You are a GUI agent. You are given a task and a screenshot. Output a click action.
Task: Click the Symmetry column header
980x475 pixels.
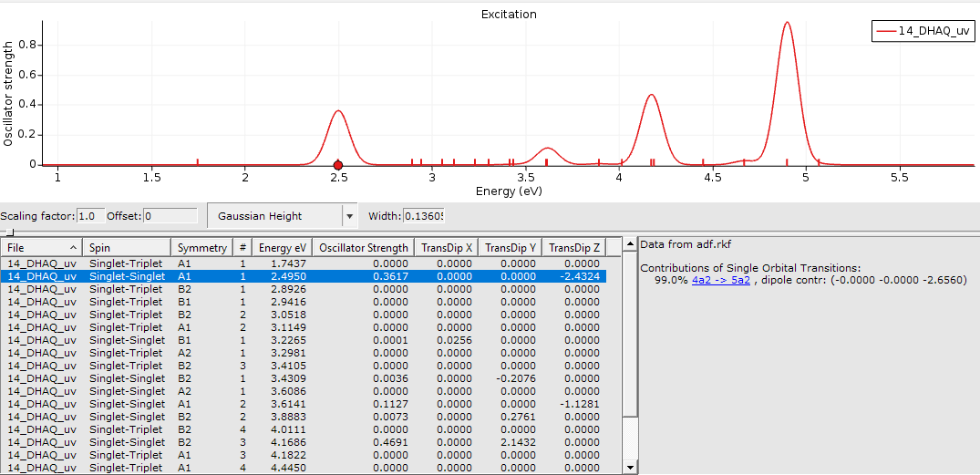tap(201, 248)
